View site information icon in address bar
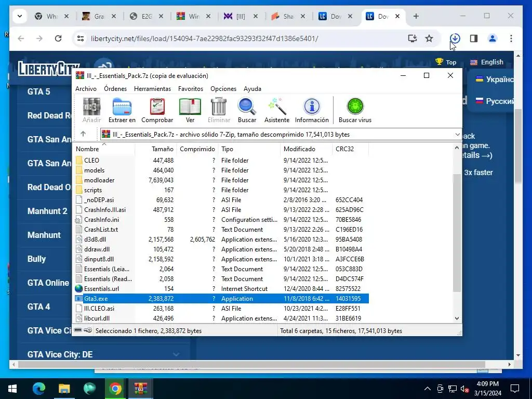 [81, 38]
